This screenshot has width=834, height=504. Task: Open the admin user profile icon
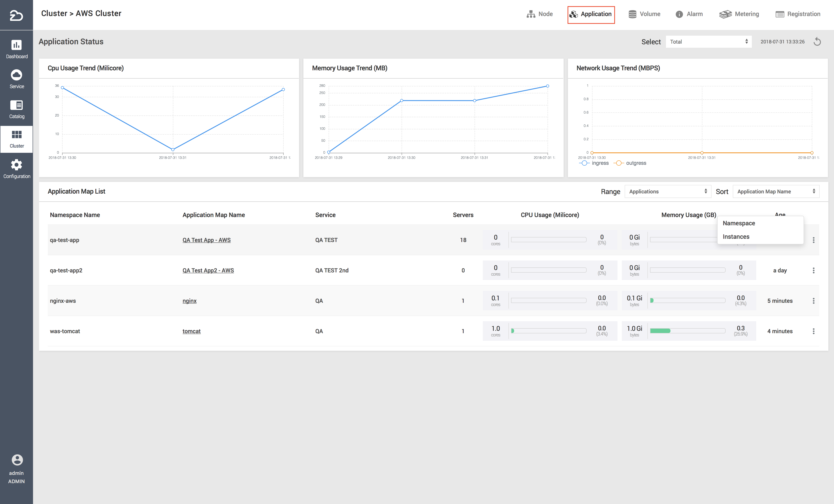[17, 460]
